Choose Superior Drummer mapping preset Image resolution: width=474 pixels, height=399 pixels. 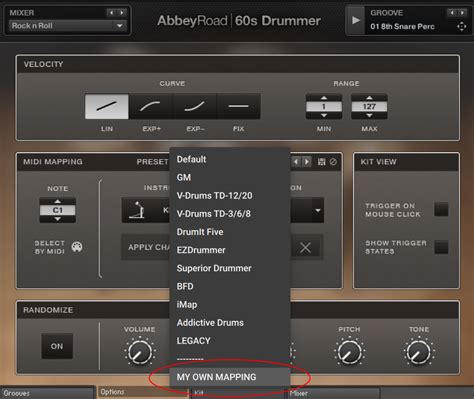[x=230, y=268]
